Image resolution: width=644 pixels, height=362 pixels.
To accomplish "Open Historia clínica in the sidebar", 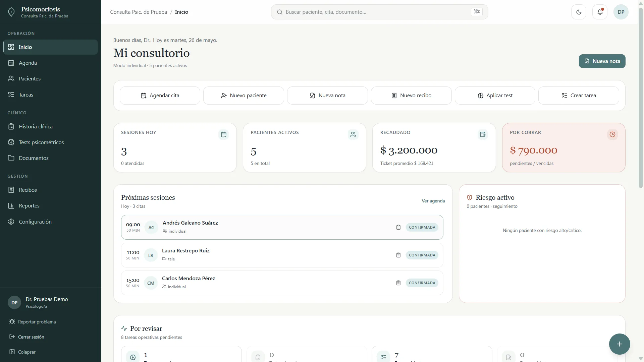I will click(51, 127).
